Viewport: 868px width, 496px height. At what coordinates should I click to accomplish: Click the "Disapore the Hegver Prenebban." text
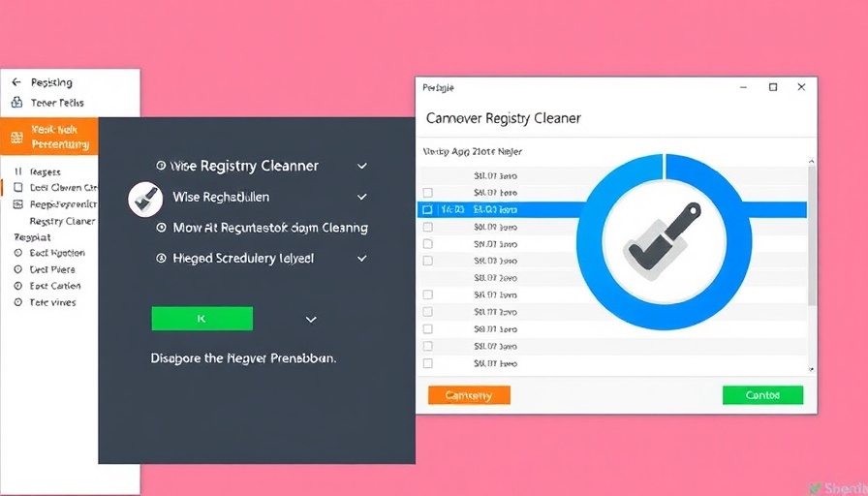(x=243, y=358)
